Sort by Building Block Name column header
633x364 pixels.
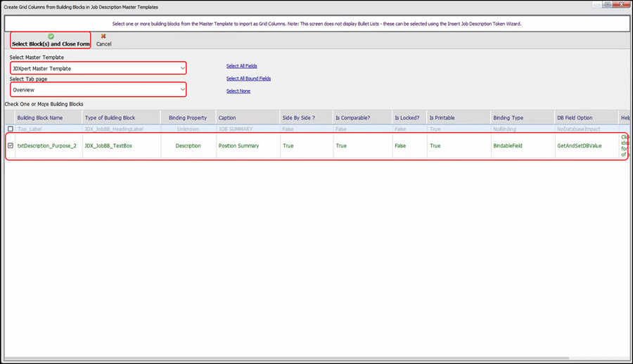pos(40,117)
